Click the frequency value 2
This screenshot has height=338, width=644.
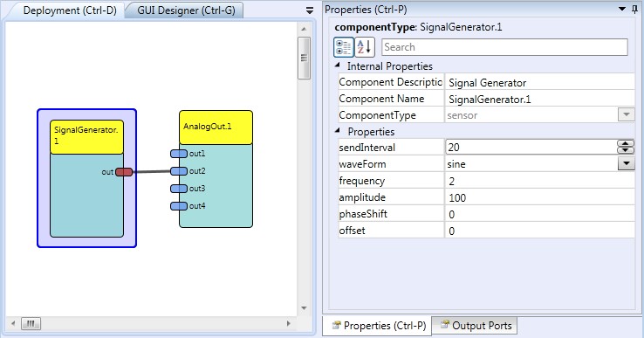[x=452, y=182]
